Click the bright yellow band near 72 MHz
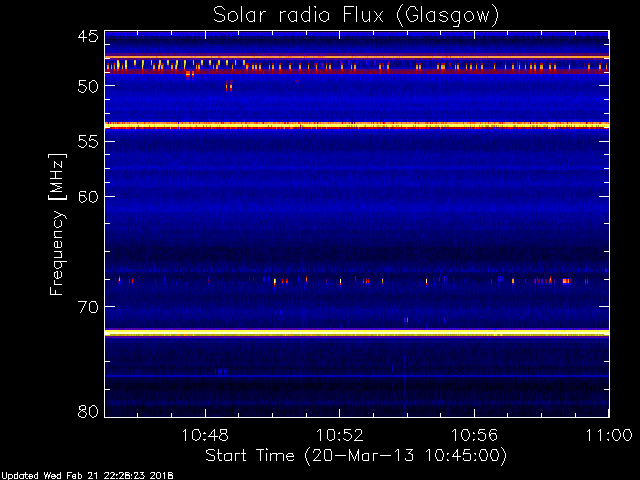Image resolution: width=640 pixels, height=480 pixels. click(x=357, y=333)
